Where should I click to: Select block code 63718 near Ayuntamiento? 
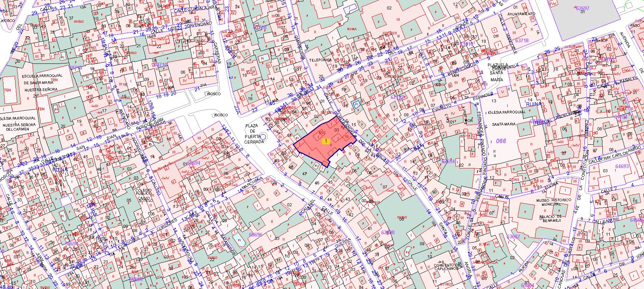(522, 40)
